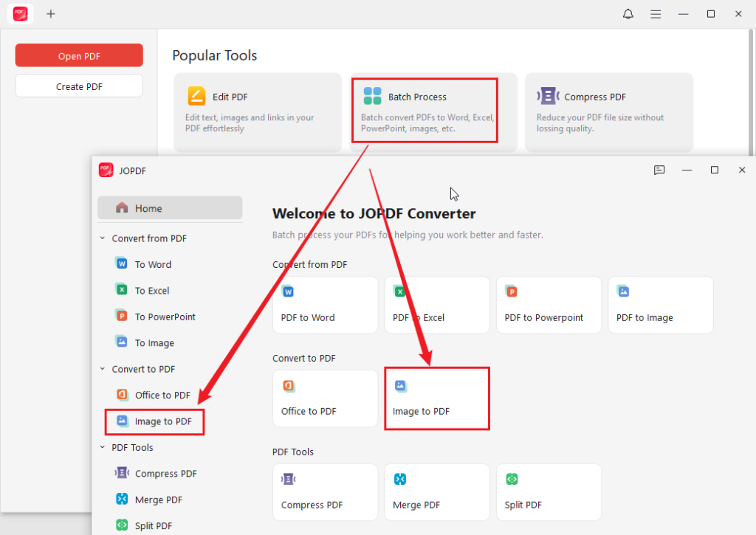Click the Create PDF button

pos(79,86)
